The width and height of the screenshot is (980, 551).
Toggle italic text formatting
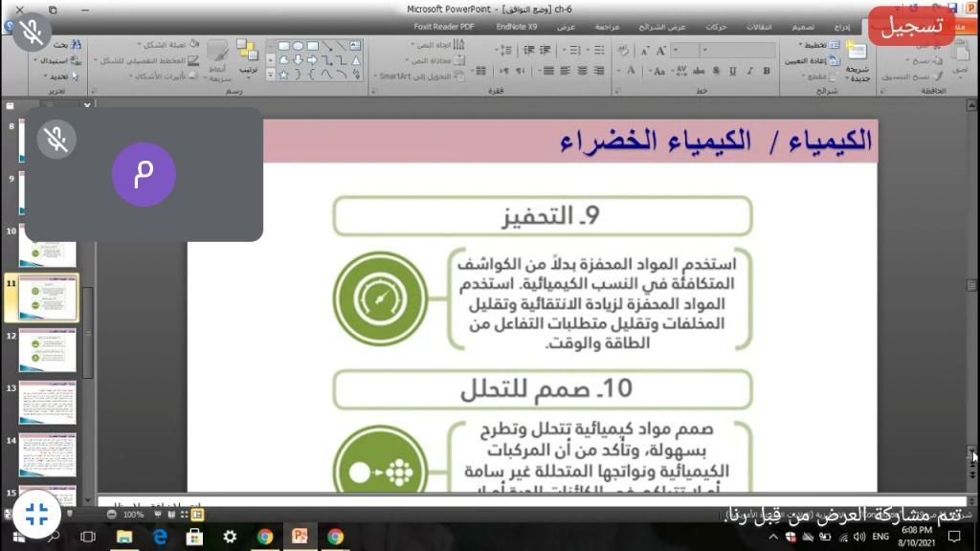[747, 70]
